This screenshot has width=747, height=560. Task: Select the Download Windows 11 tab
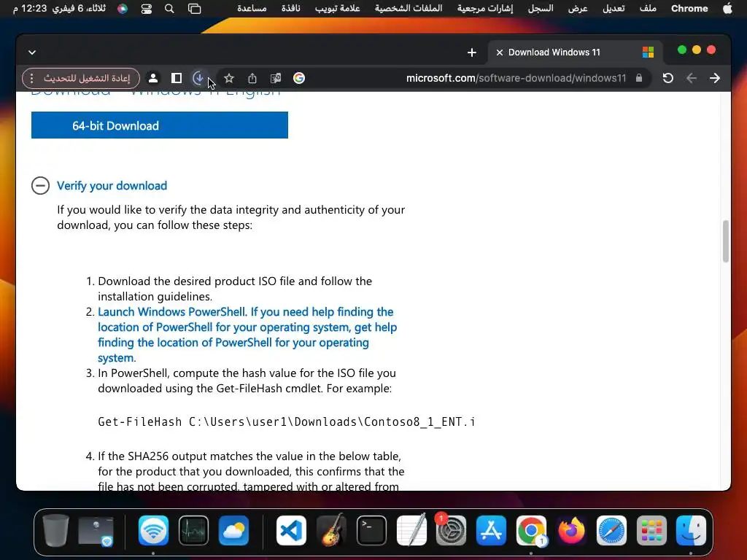point(575,52)
